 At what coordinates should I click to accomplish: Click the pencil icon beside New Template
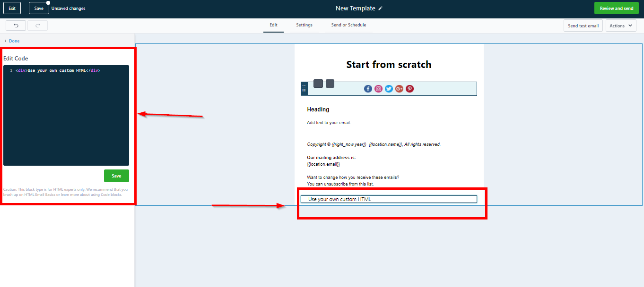point(381,8)
